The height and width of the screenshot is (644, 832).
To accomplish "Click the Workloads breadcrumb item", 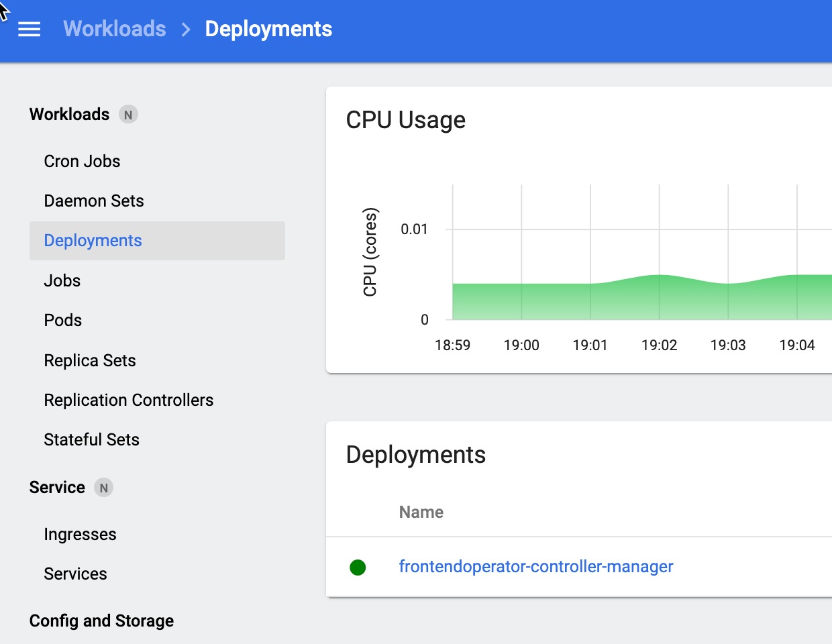I will pyautogui.click(x=114, y=29).
